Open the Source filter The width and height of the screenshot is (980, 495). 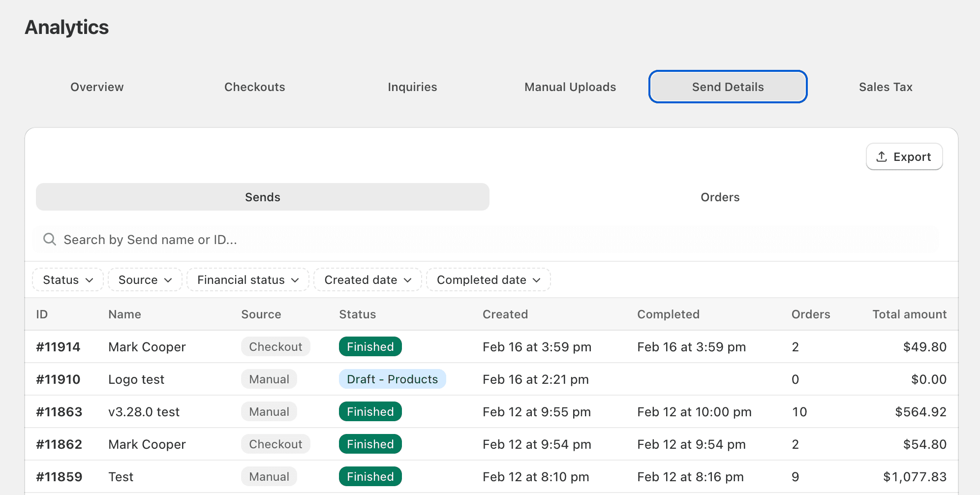(145, 279)
